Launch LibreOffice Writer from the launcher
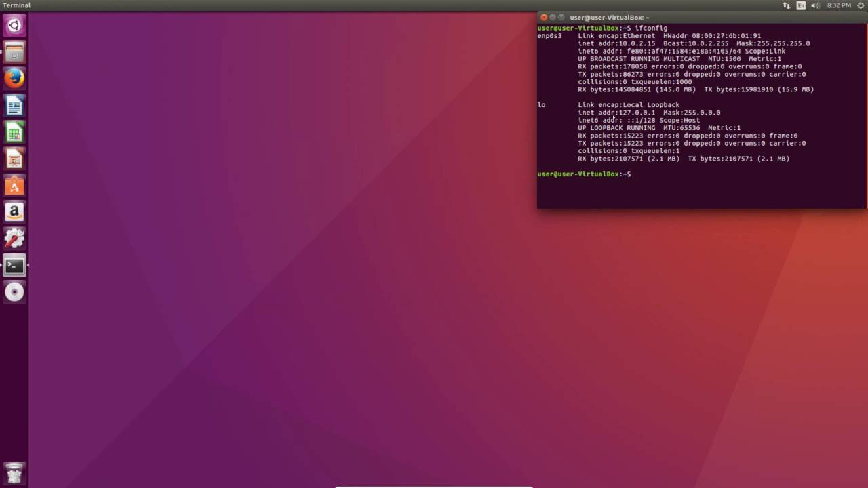This screenshot has width=868, height=488. pyautogui.click(x=14, y=106)
